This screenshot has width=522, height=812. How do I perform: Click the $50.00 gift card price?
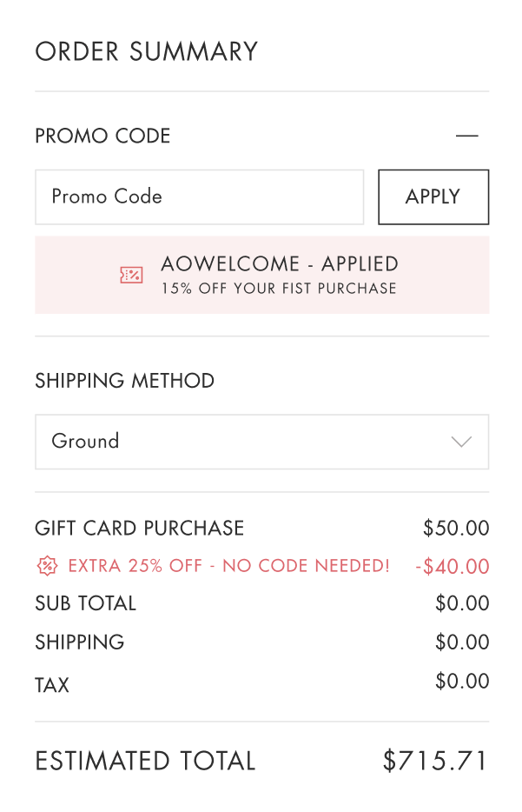(x=456, y=528)
